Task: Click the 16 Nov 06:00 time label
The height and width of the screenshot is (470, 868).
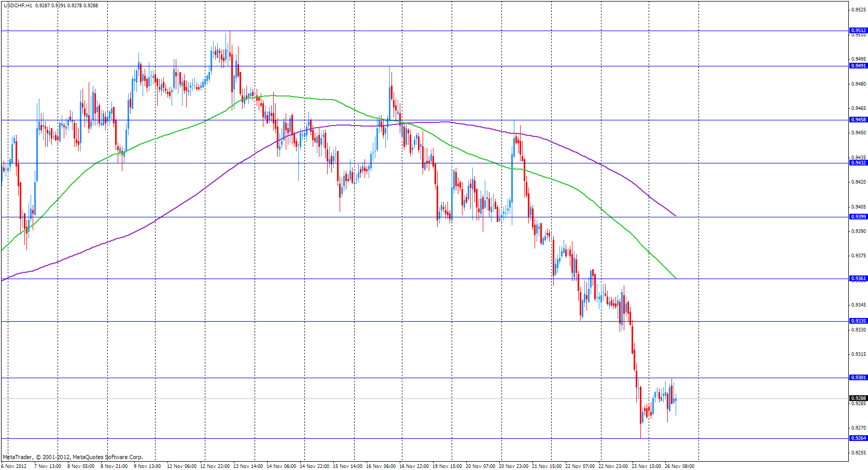Action: pos(381,466)
